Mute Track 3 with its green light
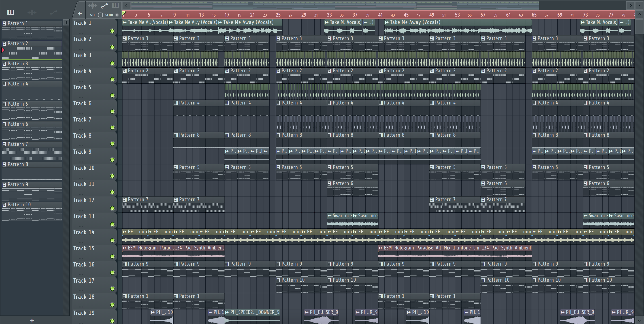644x324 pixels. point(112,63)
